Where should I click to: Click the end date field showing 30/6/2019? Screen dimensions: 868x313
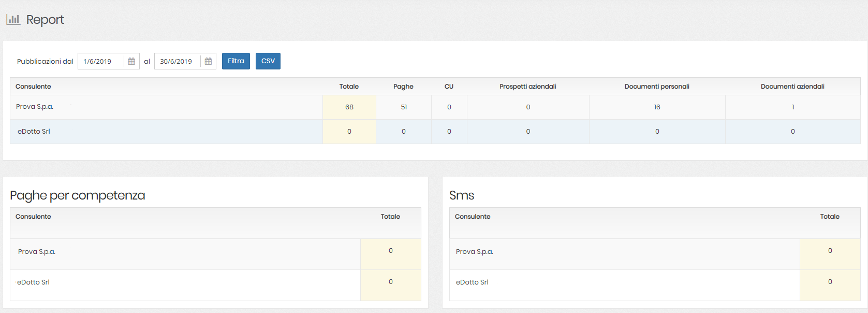tap(178, 61)
